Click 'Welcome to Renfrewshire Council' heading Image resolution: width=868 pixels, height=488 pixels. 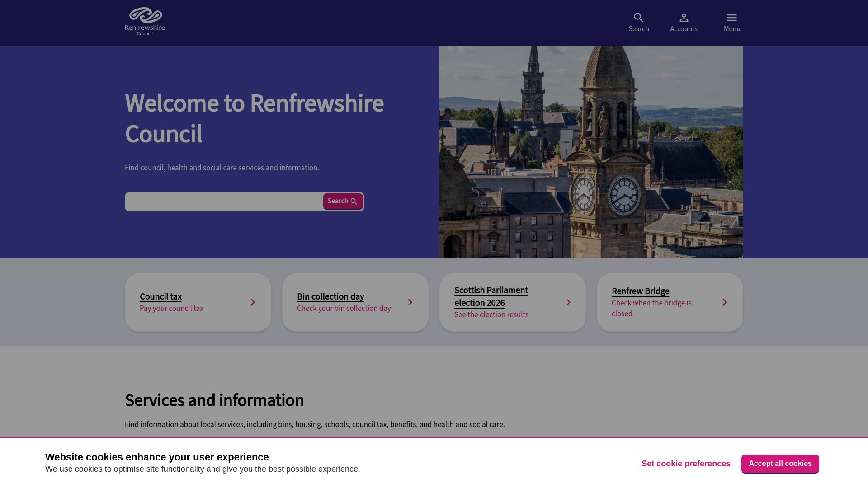tap(254, 119)
